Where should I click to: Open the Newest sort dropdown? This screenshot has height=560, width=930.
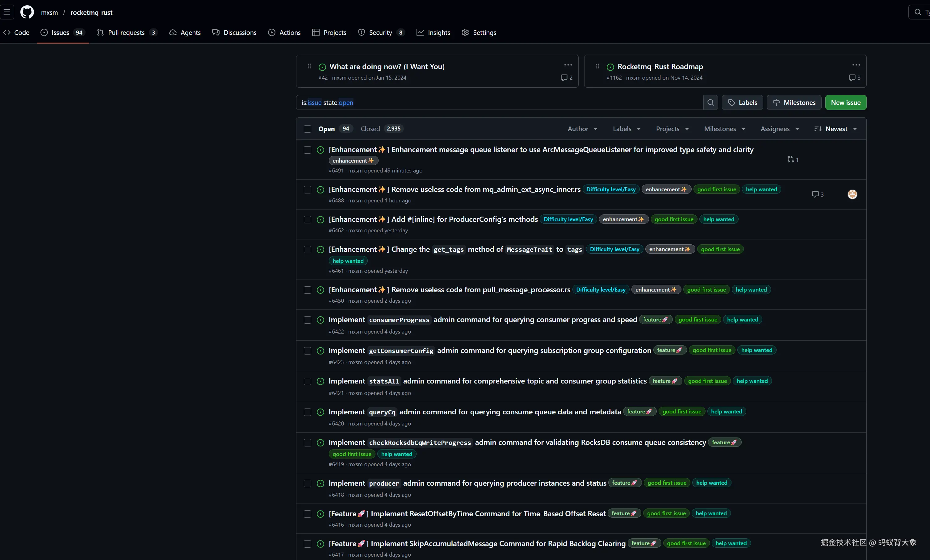(x=836, y=129)
